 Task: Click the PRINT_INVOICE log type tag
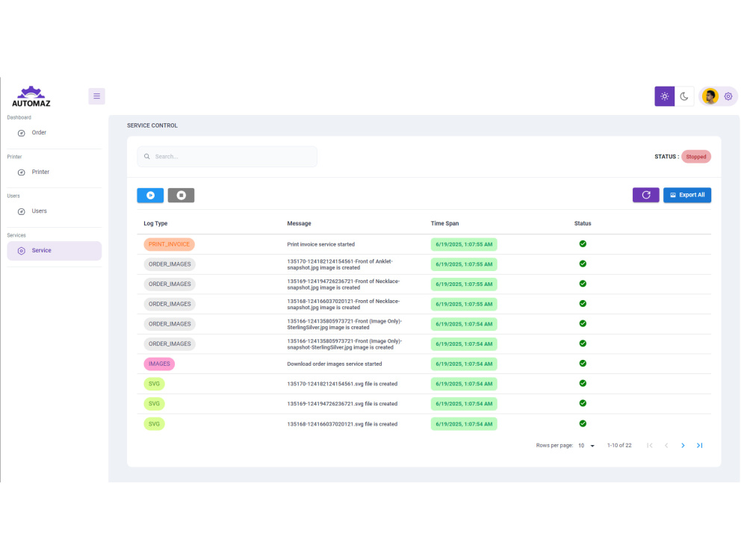pos(169,244)
